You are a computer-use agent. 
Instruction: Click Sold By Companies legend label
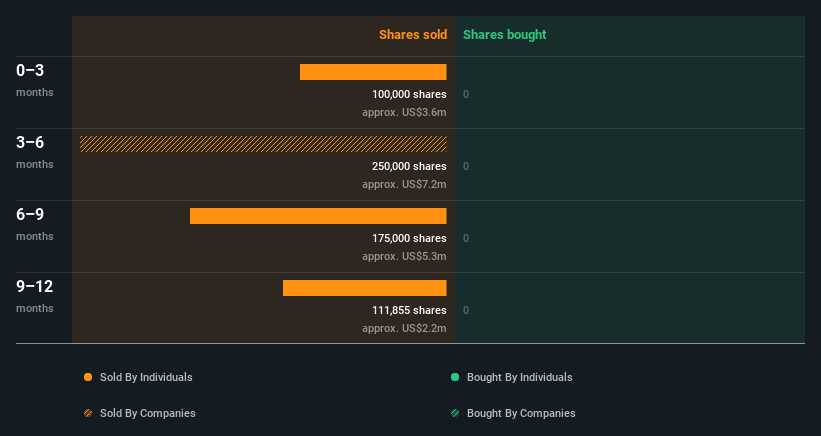tap(148, 413)
